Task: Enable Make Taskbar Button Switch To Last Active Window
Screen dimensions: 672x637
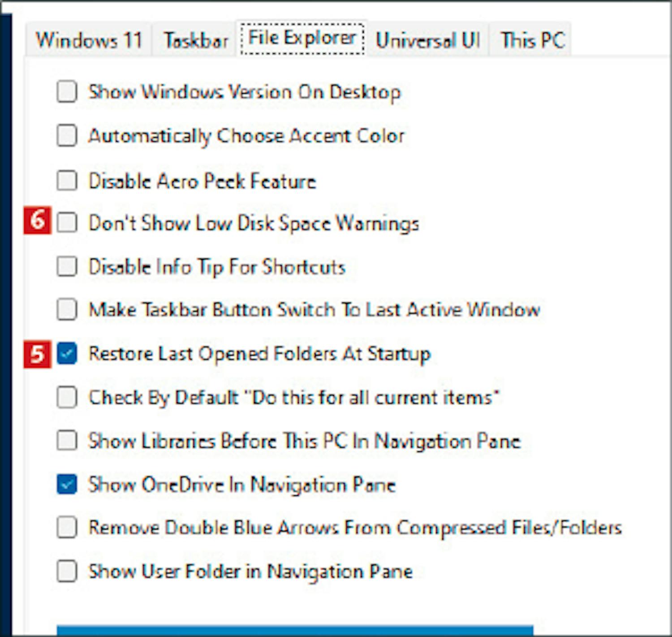Action: (x=67, y=309)
